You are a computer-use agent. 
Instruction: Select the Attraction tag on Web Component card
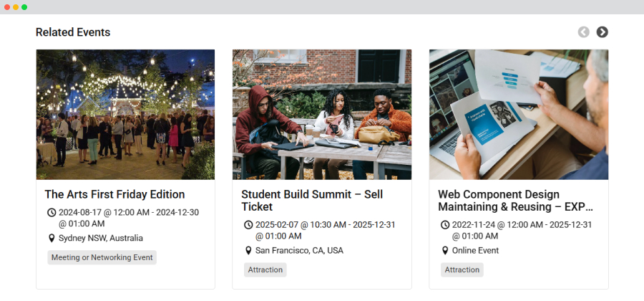click(462, 269)
